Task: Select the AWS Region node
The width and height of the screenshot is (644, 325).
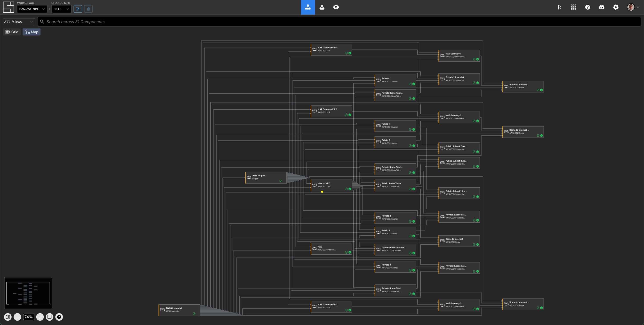Action: [266, 178]
